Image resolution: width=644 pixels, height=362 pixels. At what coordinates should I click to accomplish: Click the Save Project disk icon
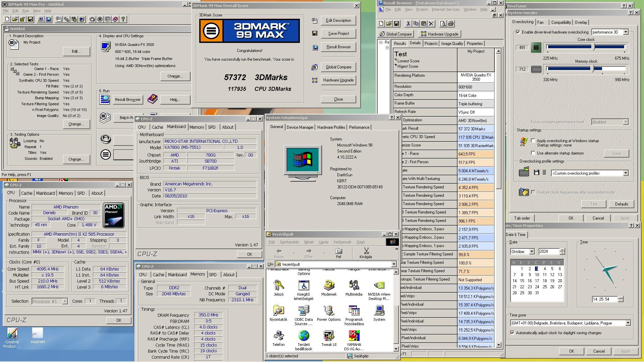[x=315, y=34]
